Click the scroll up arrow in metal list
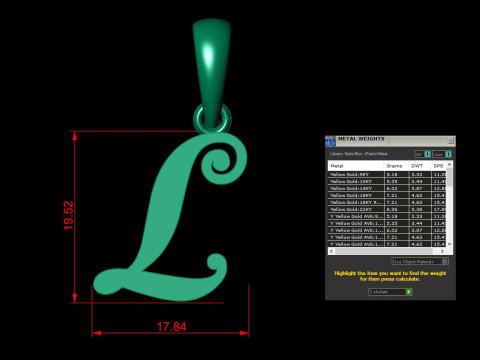 pos(449,165)
